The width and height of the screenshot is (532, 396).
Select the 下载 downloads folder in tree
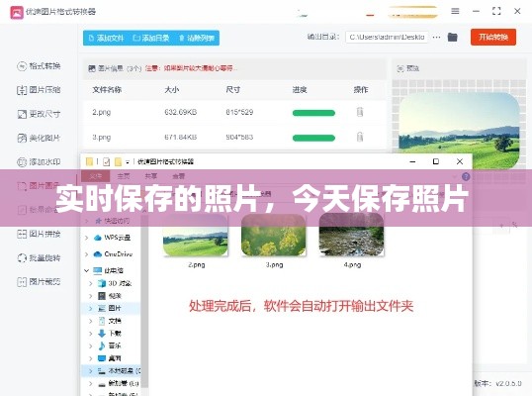point(110,334)
